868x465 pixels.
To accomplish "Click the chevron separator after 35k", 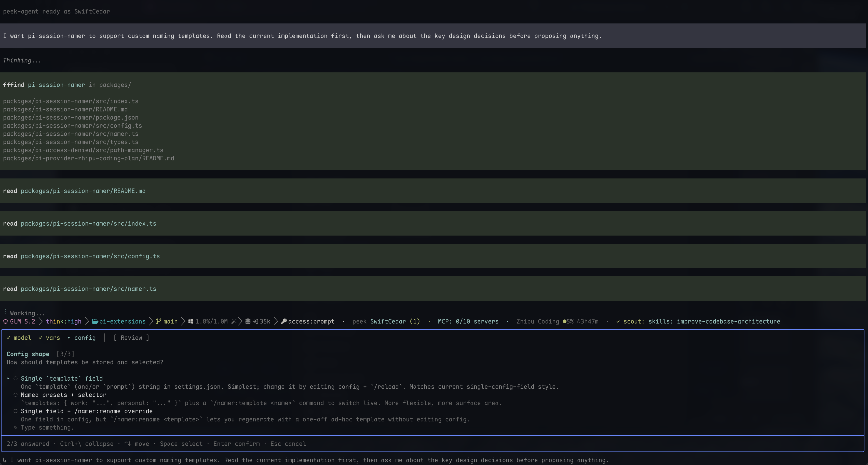I will click(x=276, y=321).
